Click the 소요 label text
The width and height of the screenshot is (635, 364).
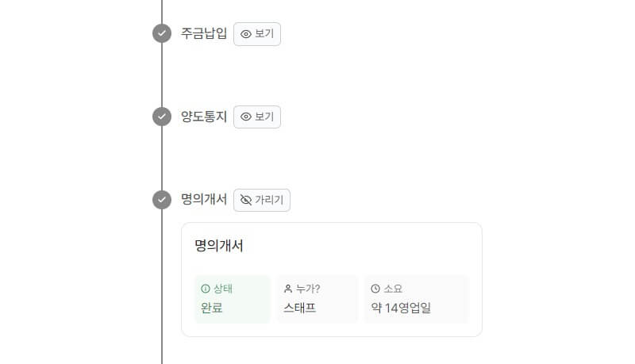393,289
